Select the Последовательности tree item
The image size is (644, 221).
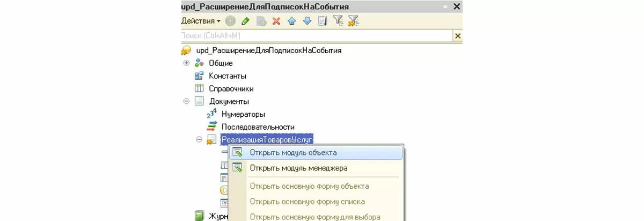258,127
